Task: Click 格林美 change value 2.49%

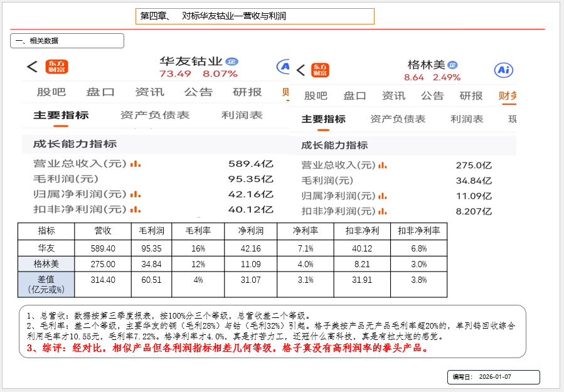Action: pos(447,77)
